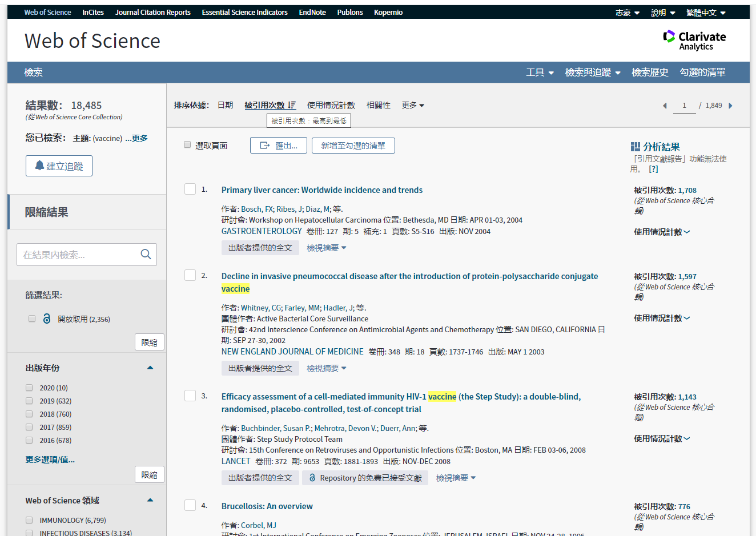
Task: Click 更多選項/值... link
Action: pyautogui.click(x=50, y=460)
